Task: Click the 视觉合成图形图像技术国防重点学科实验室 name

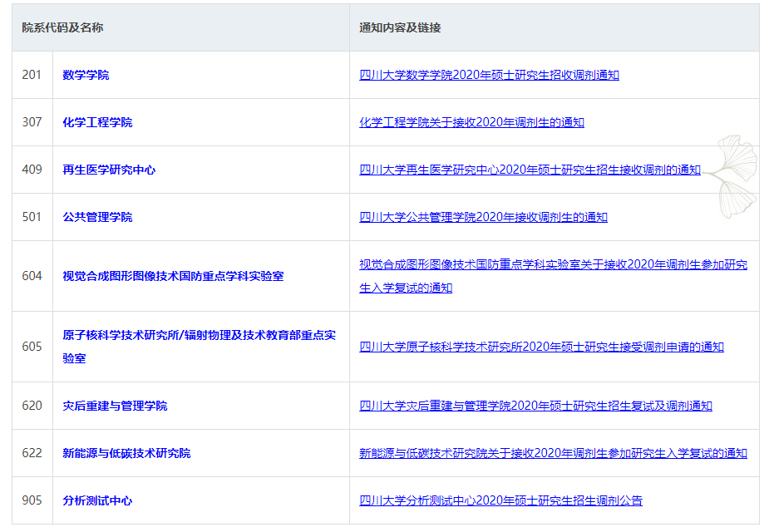Action: 173,276
